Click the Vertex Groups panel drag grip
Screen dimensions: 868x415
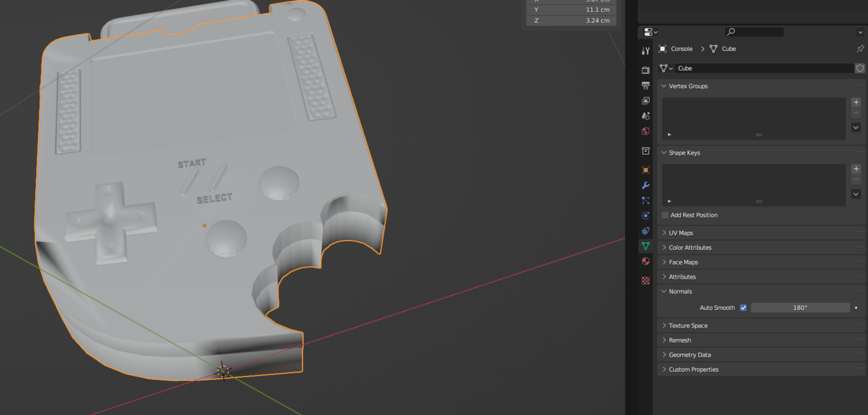coord(859,86)
